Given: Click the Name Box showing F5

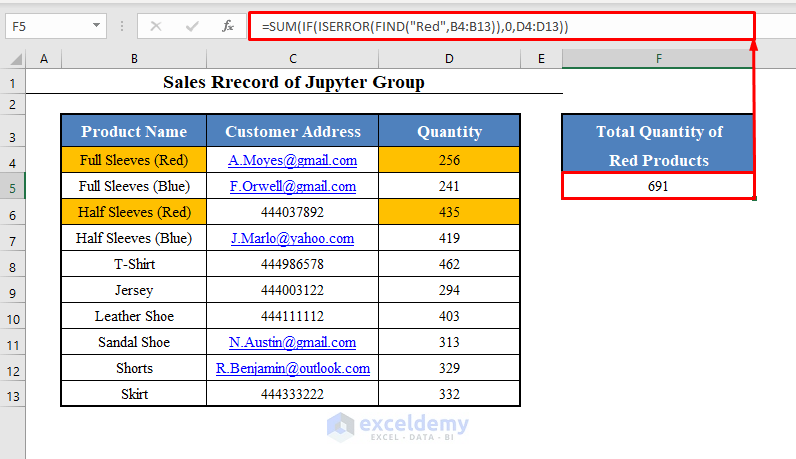Looking at the screenshot, I should pos(56,26).
